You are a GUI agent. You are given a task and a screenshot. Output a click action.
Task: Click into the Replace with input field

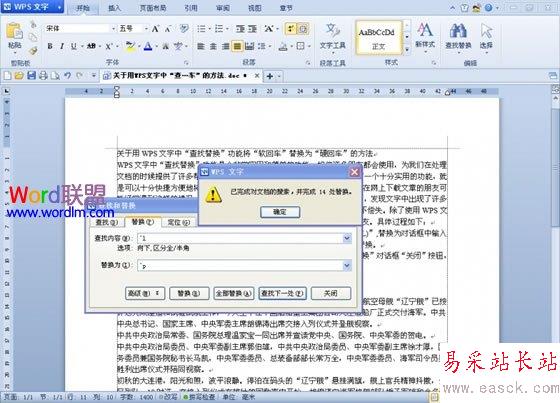[240, 265]
